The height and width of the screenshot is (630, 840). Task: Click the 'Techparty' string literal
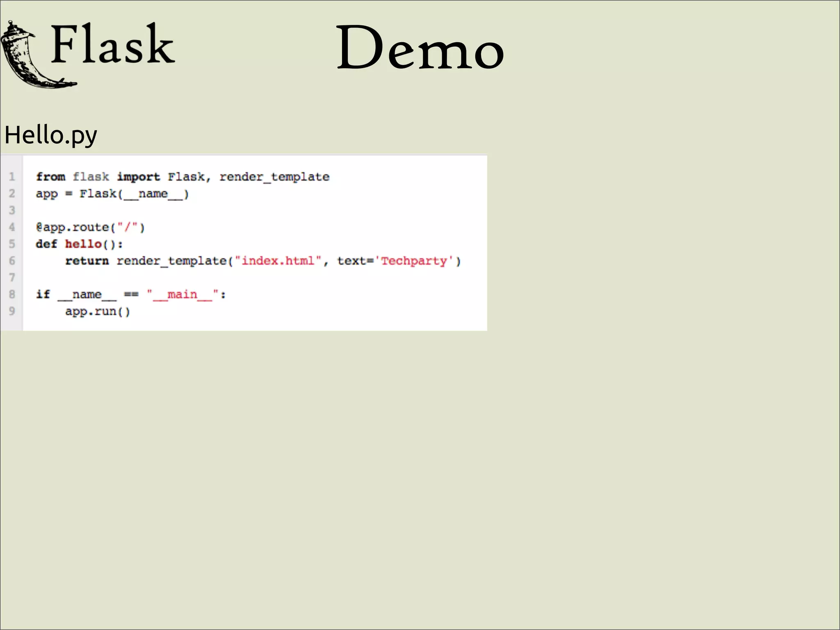point(414,261)
